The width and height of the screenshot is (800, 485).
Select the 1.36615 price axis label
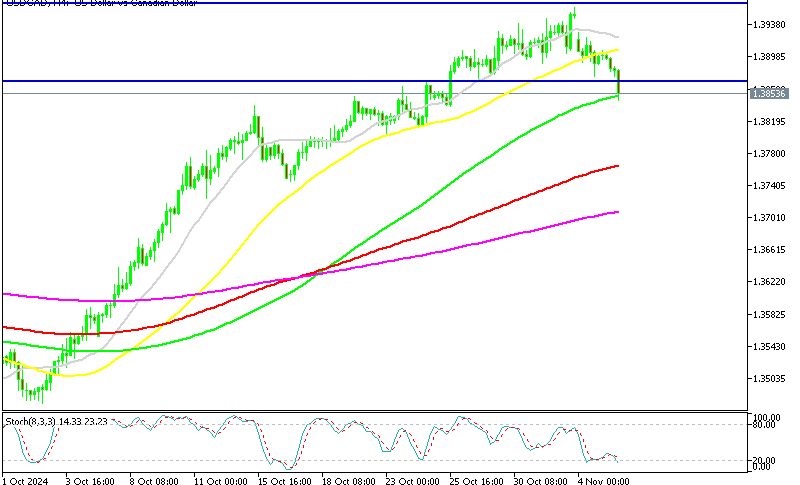768,250
